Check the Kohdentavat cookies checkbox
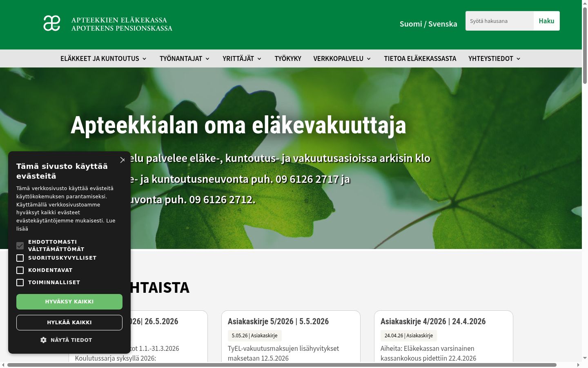 point(20,270)
